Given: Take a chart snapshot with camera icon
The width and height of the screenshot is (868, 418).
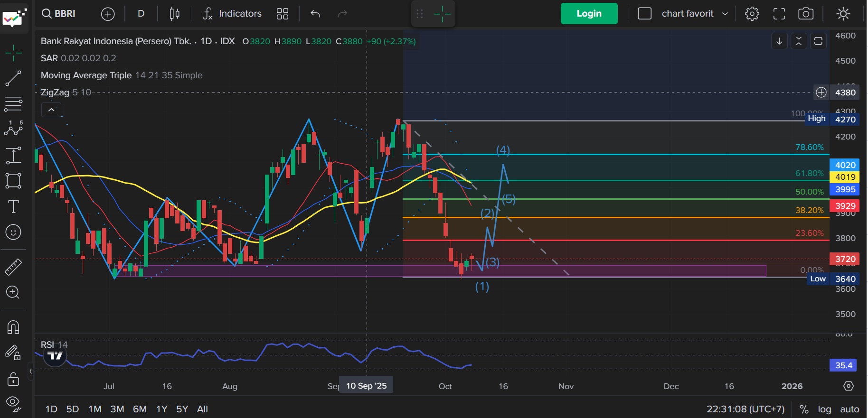Looking at the screenshot, I should 806,14.
